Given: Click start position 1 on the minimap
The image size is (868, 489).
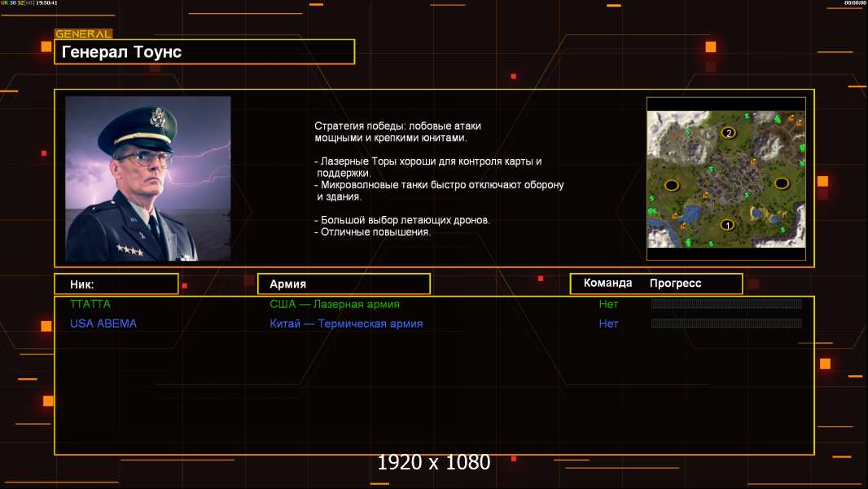Looking at the screenshot, I should pyautogui.click(x=727, y=225).
